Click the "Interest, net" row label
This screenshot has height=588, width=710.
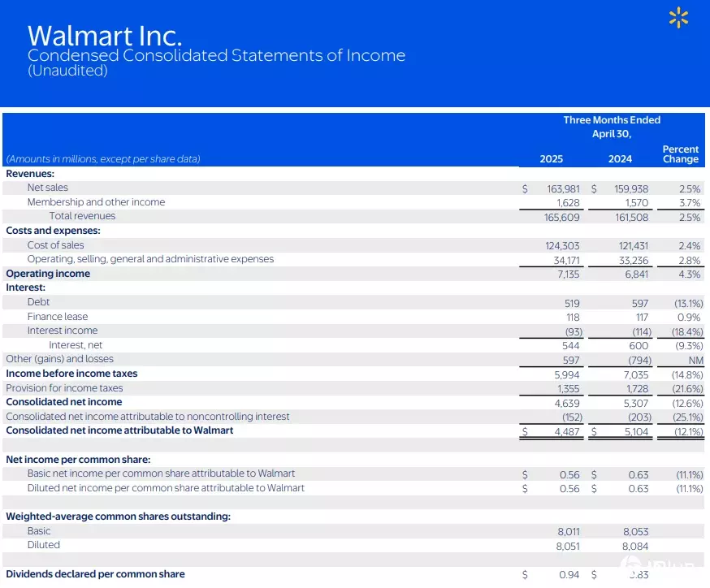point(76,345)
